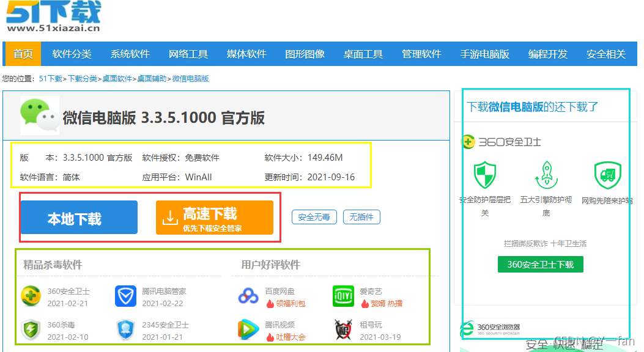The width and height of the screenshot is (644, 352).
Task: Click the 桌面辅助 breadcrumb link
Action: (152, 78)
